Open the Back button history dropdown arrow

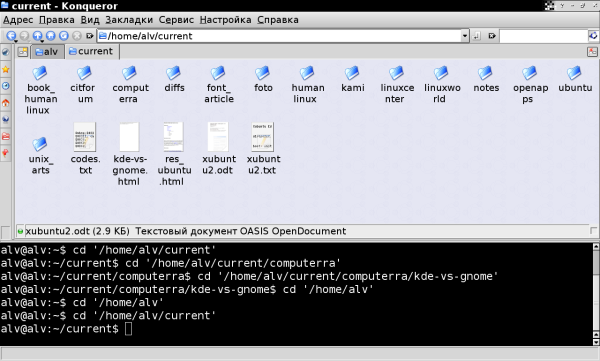(16, 41)
